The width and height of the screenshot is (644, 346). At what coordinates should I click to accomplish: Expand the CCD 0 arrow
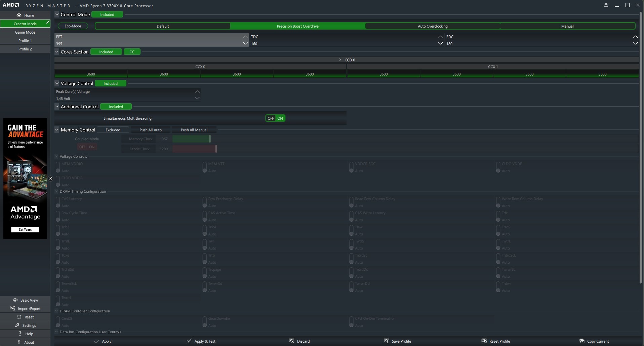click(x=340, y=60)
